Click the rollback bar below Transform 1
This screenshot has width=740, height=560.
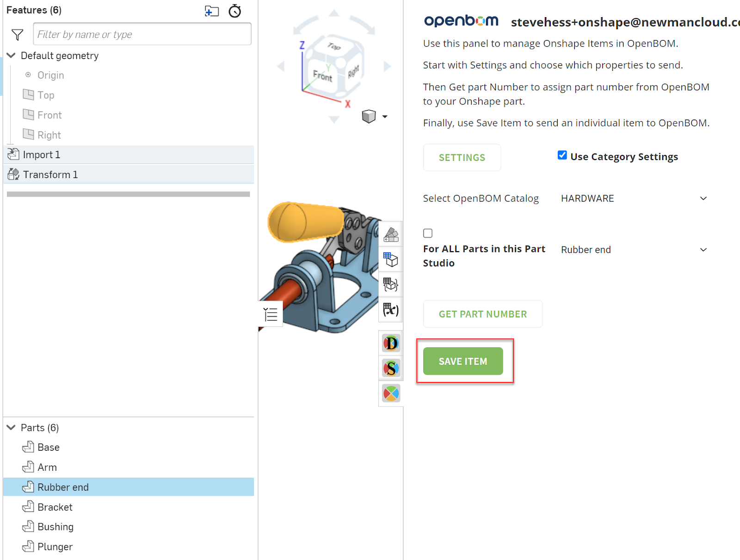coord(129,194)
